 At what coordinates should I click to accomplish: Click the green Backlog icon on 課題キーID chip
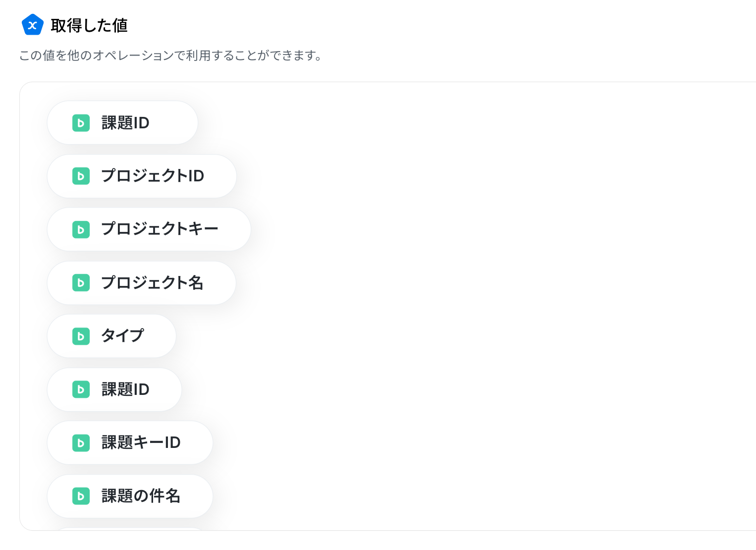tap(81, 443)
